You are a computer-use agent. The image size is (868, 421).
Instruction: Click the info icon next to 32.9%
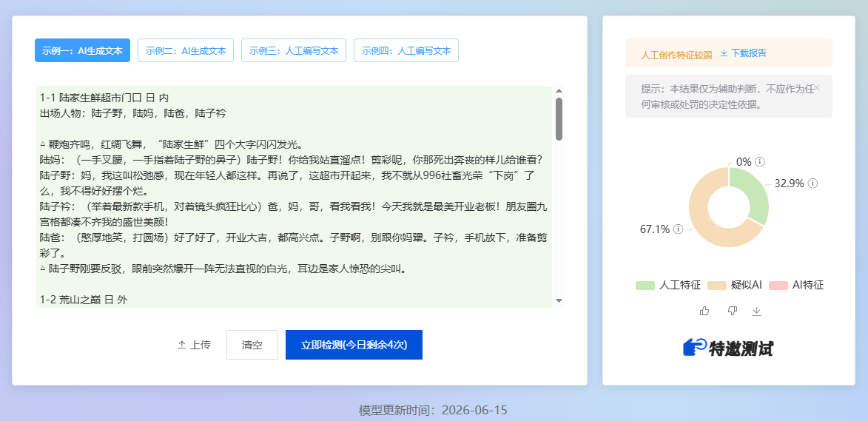[813, 183]
